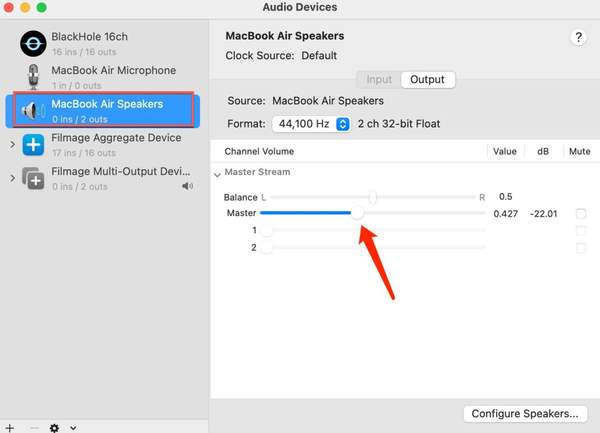Screen dimensions: 600x433
Task: Click the Configure Speakers button
Action: (524, 413)
